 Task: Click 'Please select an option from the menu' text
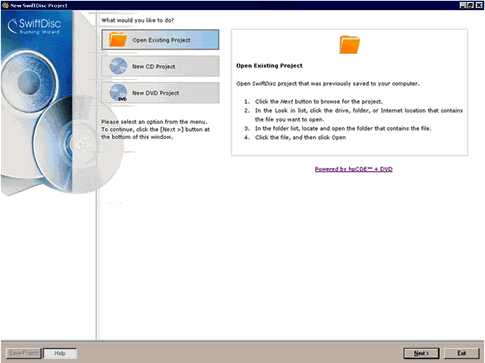[154, 122]
